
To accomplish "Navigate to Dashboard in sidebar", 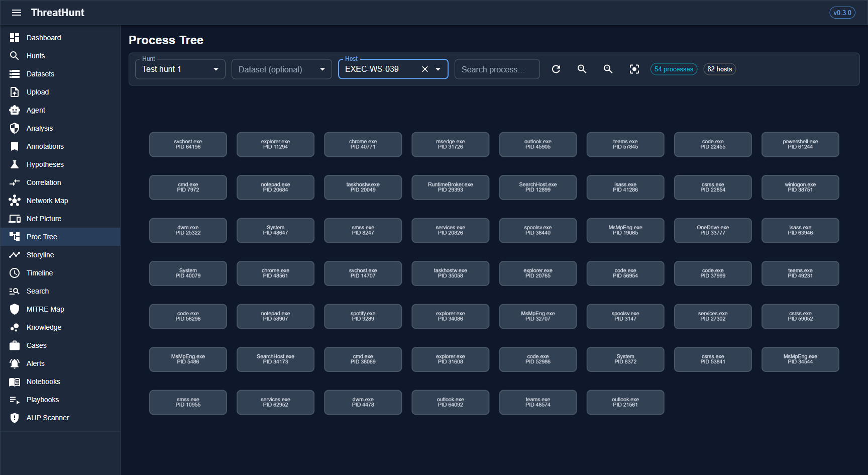I will coord(44,38).
